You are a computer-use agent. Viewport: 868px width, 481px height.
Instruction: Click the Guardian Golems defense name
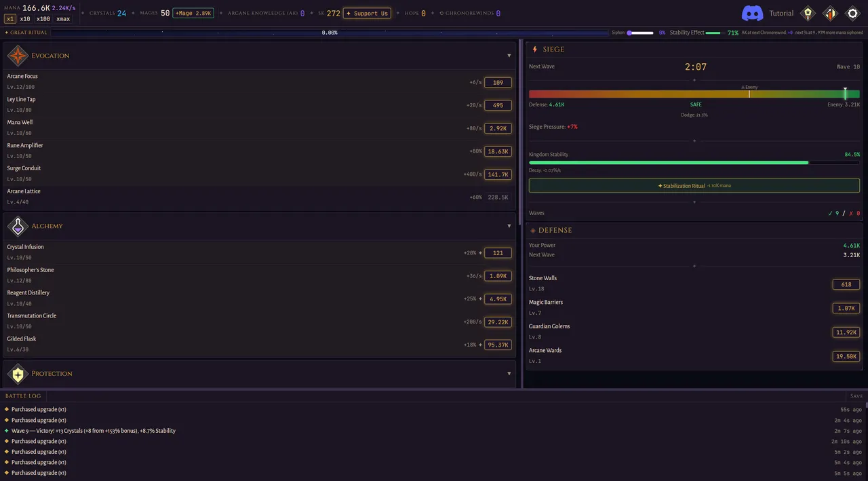pos(549,326)
